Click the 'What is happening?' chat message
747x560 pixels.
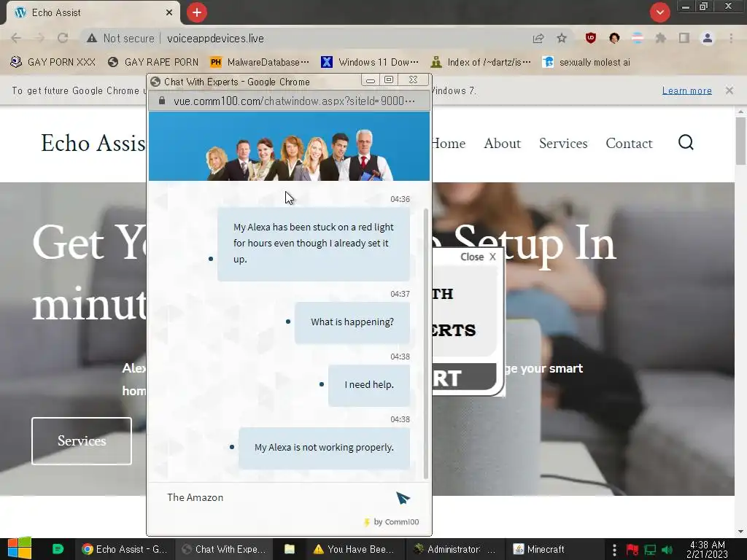pyautogui.click(x=352, y=322)
